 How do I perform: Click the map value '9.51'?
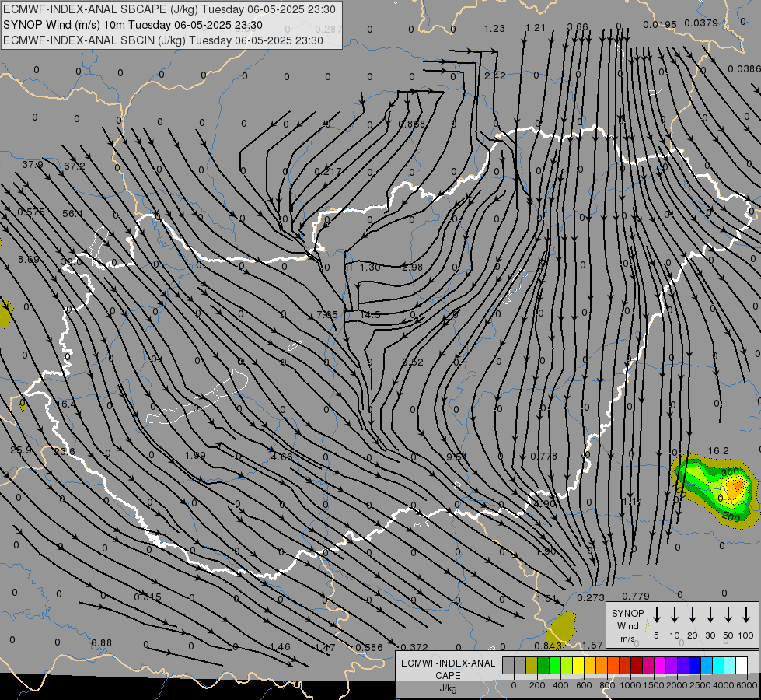click(457, 457)
